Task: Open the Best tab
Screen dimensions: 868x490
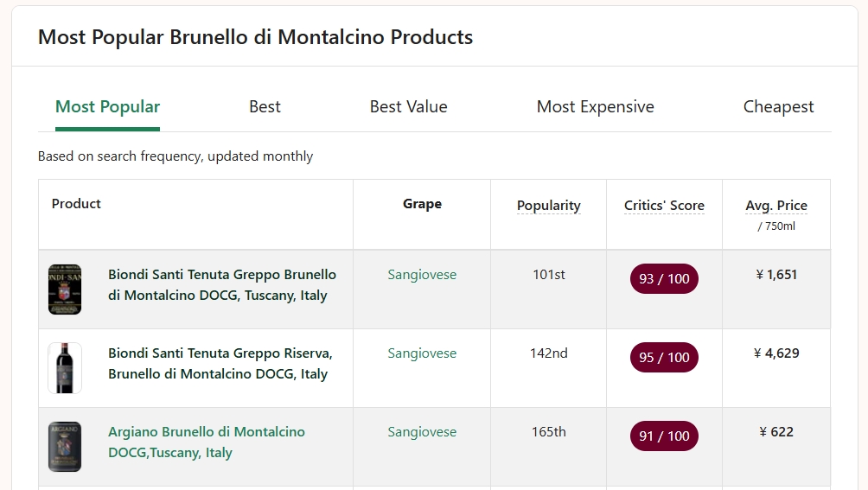Action: [265, 107]
